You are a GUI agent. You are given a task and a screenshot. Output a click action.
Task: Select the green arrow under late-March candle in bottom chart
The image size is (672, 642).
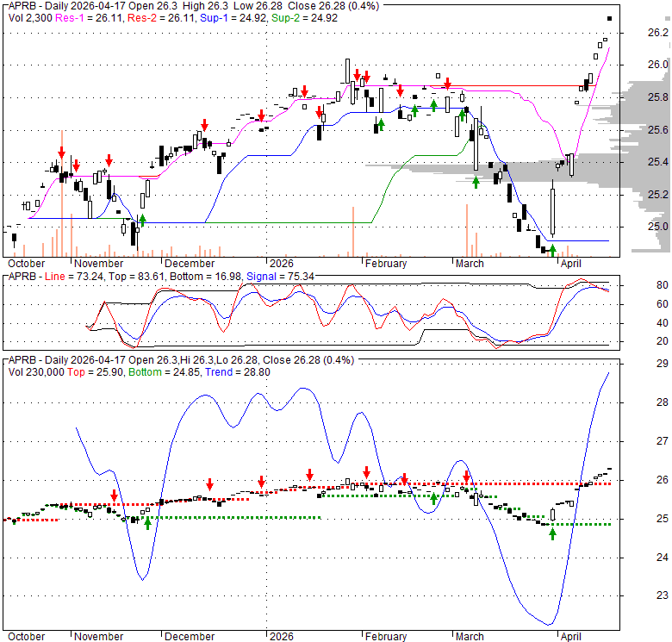tap(552, 533)
